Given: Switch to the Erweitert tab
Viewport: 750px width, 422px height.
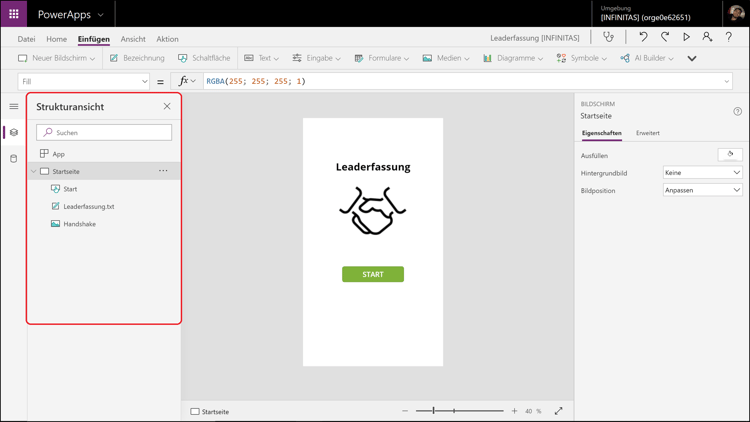Looking at the screenshot, I should (x=648, y=133).
